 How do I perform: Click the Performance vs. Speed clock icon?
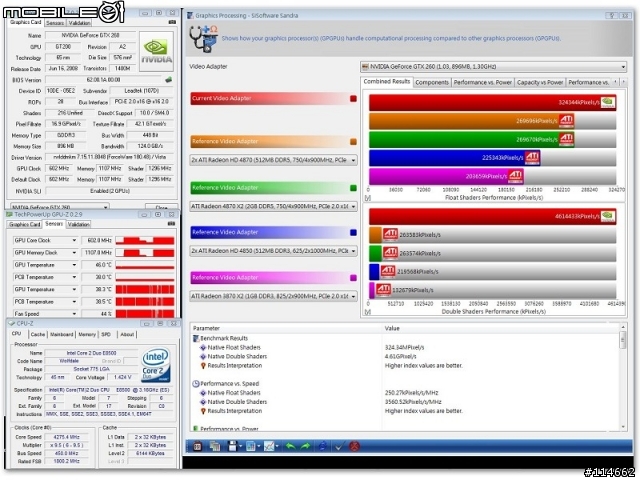point(196,384)
